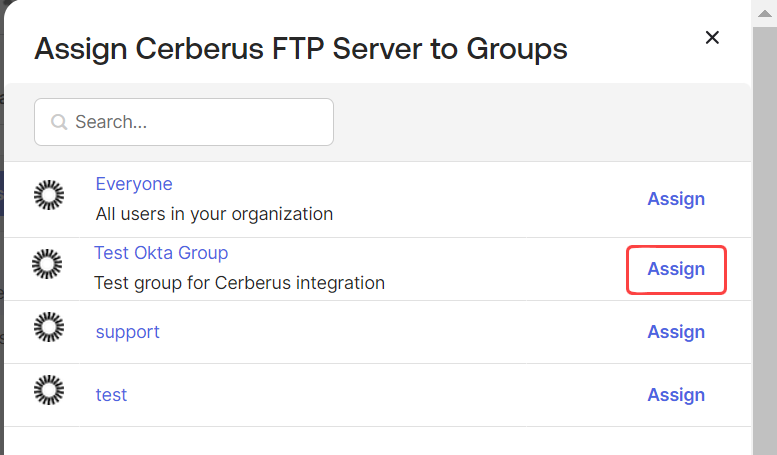Click the dialog title heading

[301, 49]
